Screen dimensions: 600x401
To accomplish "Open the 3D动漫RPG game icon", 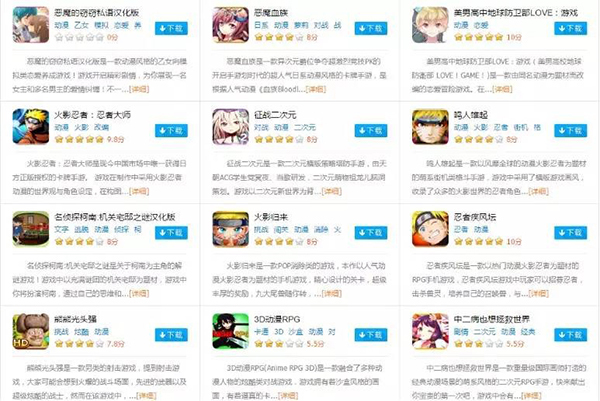I will (x=230, y=331).
